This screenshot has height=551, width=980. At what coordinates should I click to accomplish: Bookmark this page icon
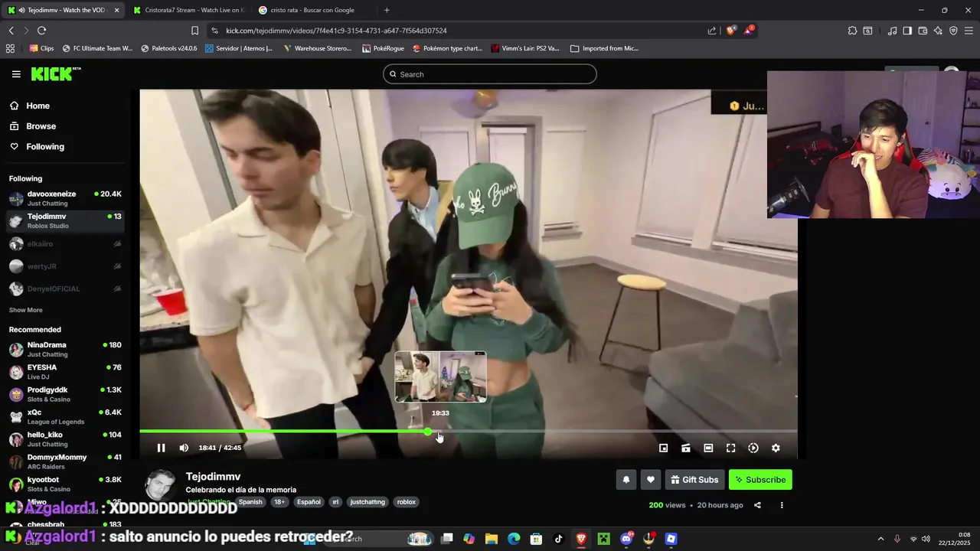[x=194, y=31]
